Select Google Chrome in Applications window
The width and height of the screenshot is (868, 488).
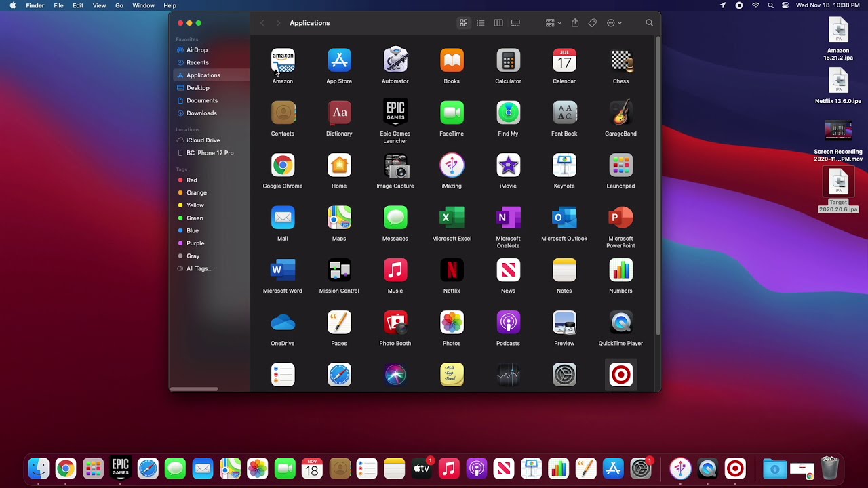[x=283, y=165]
